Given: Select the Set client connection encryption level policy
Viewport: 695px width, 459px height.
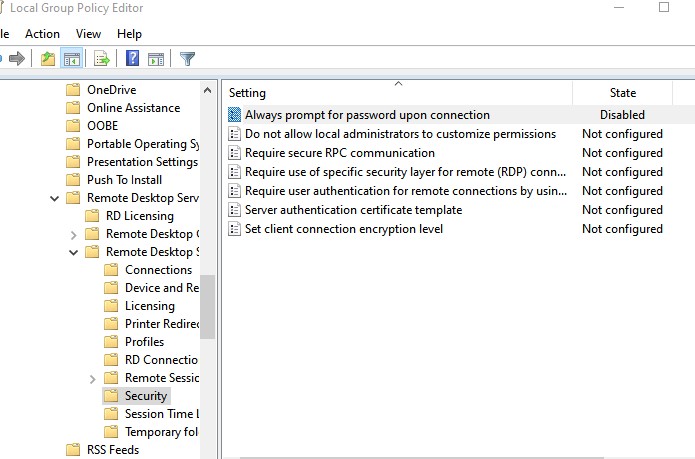Looking at the screenshot, I should point(343,229).
